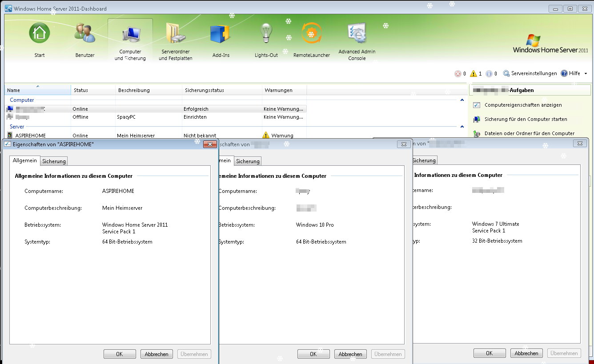Click the ASPIREHOME server icon in the list
Screen dimensions: 594x364
pos(10,135)
